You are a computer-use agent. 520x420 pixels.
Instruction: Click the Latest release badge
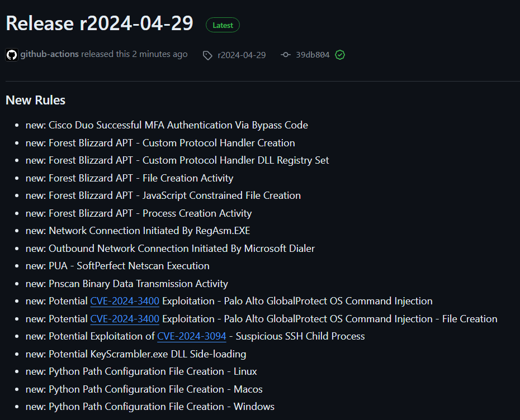click(x=223, y=25)
